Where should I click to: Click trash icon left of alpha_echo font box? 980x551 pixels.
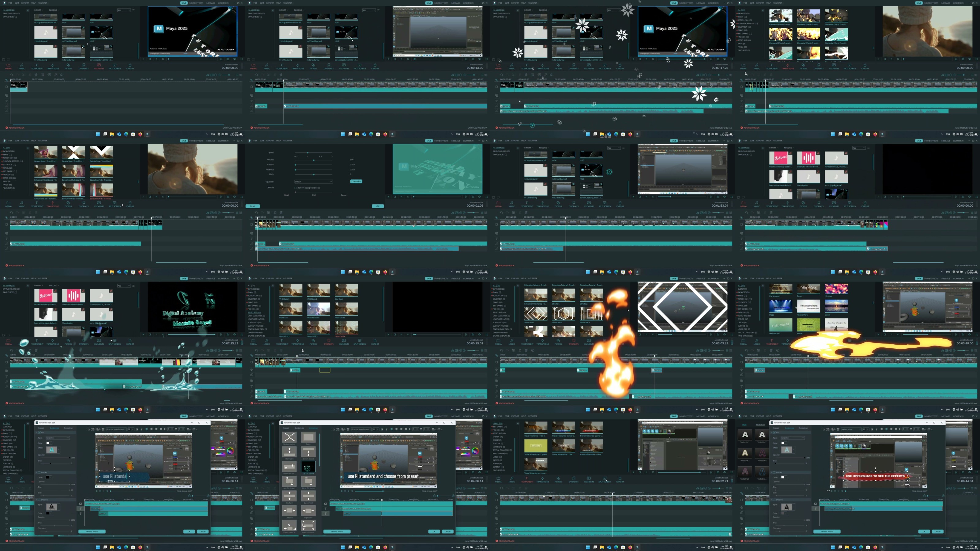[x=838, y=429]
